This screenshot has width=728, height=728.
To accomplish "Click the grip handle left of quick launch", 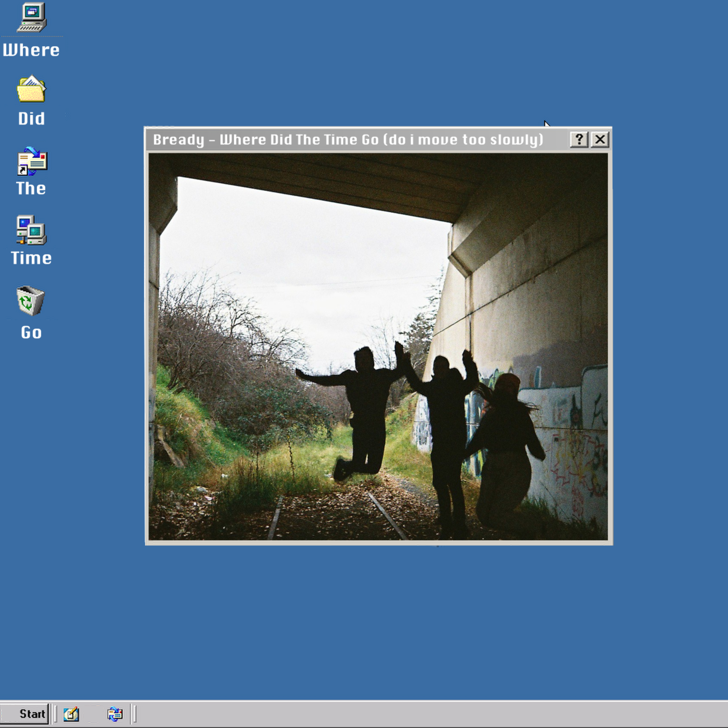I will 55,714.
